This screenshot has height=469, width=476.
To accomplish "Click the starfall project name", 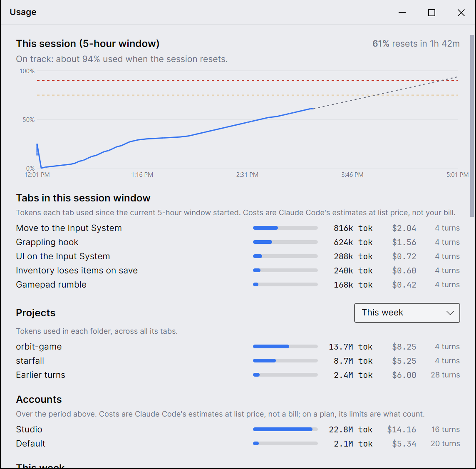I will 30,361.
